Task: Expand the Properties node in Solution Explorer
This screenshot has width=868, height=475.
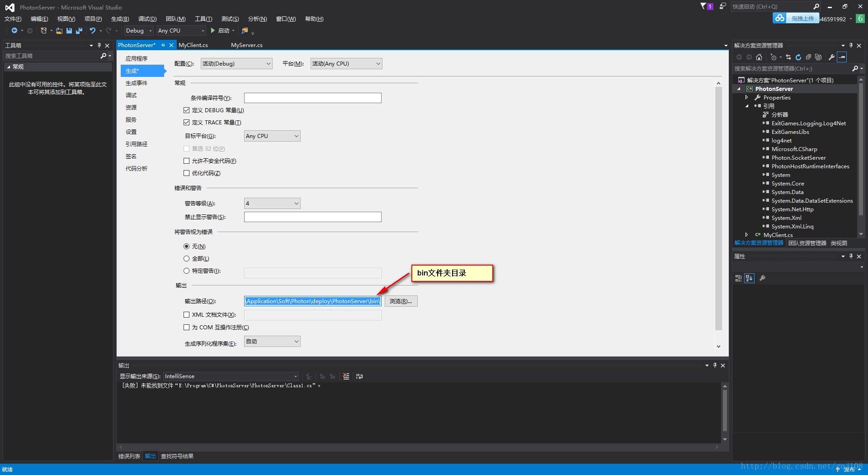Action: [x=746, y=98]
